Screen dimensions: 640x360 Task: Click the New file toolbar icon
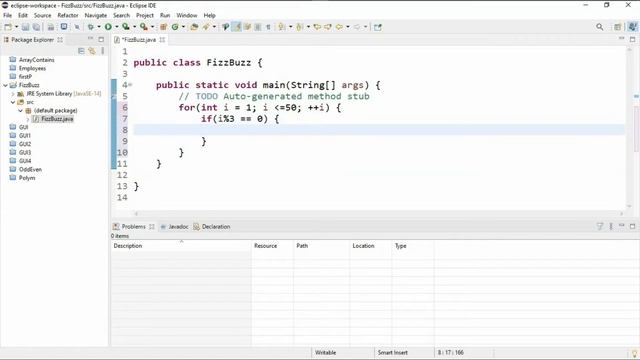point(8,27)
